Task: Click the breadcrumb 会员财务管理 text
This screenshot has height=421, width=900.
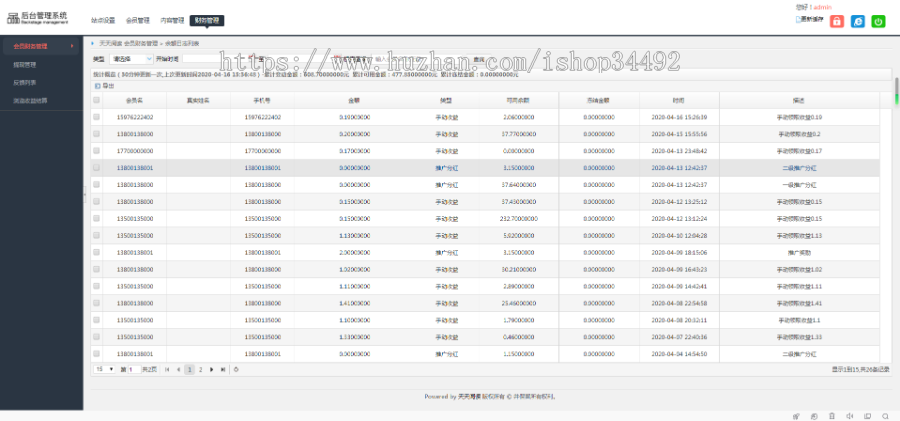Action: tap(141, 43)
